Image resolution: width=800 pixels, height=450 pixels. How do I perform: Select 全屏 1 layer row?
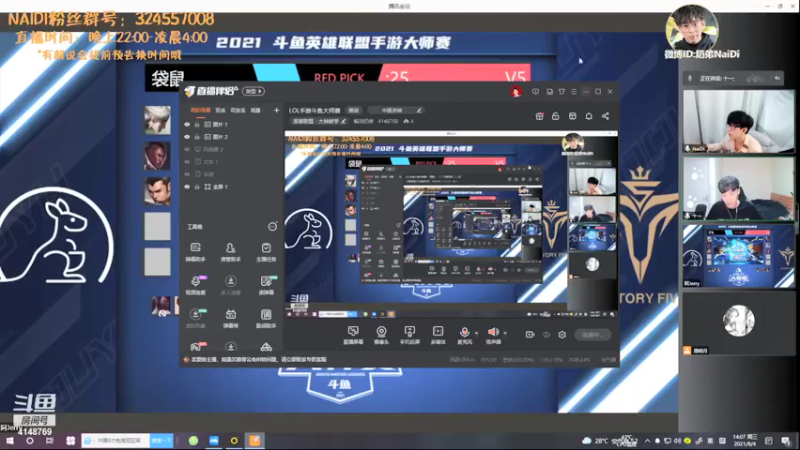[231, 187]
